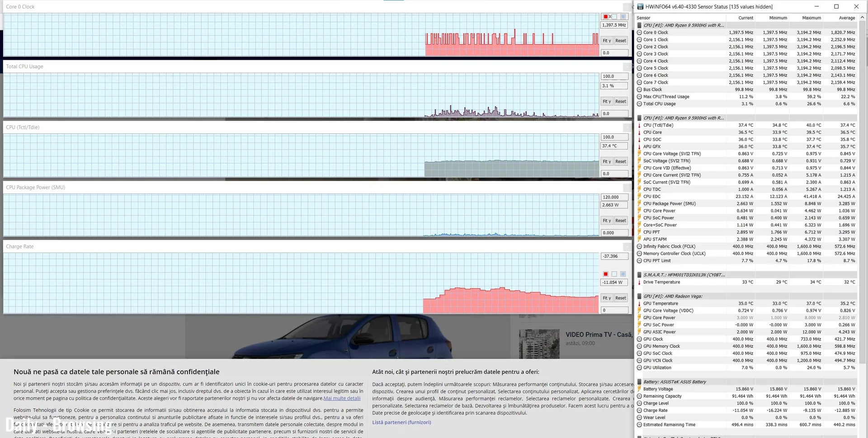Select the Max CPU/Thread Usage sensor row label

(x=666, y=97)
